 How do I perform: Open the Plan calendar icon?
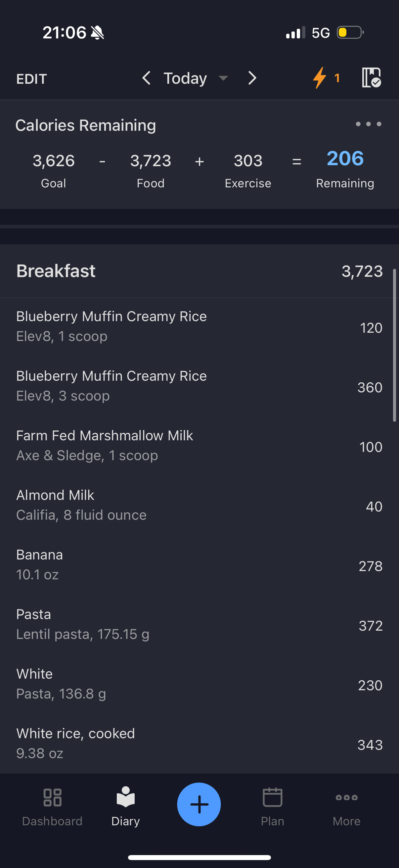click(x=272, y=797)
